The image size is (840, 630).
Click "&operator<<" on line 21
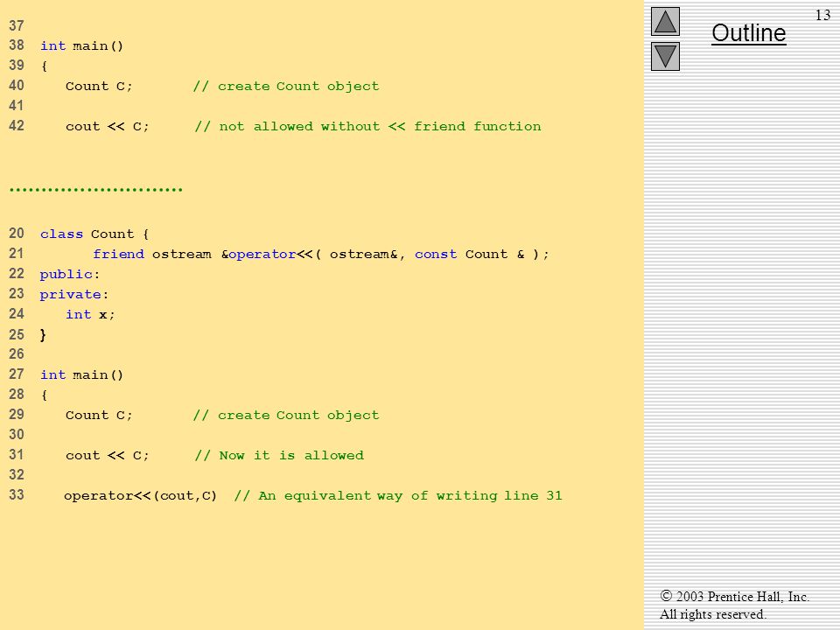click(267, 254)
